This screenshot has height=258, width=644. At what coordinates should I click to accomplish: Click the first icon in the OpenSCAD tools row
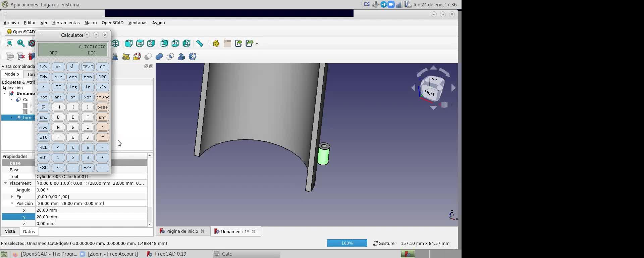pyautogui.click(x=10, y=56)
